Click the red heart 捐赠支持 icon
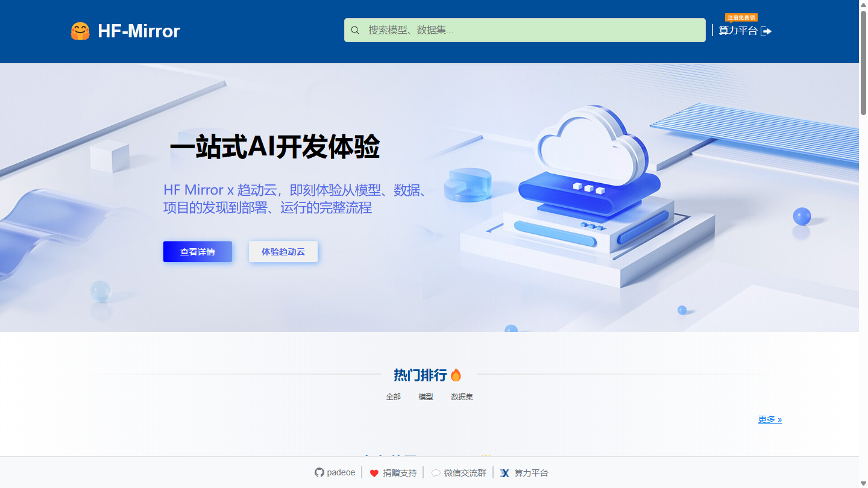Image resolution: width=868 pixels, height=488 pixels. click(x=374, y=473)
